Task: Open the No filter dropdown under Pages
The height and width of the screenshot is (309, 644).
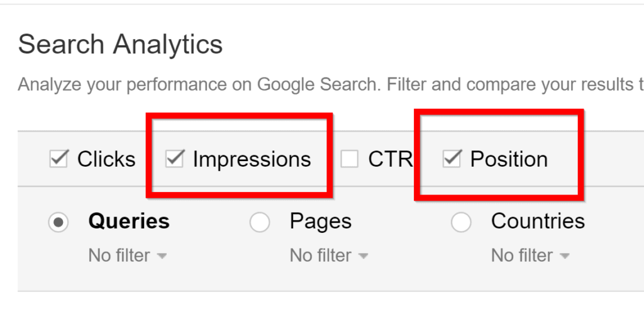Action: coord(328,256)
